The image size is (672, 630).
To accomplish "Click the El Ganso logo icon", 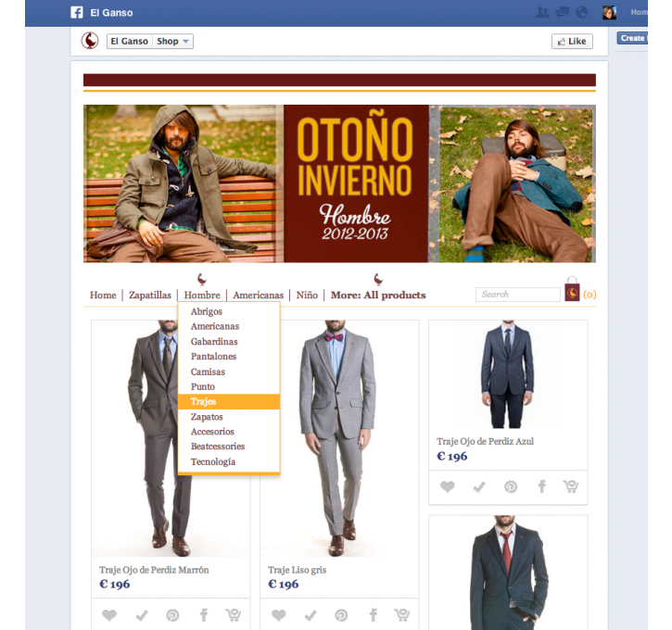I will click(90, 41).
